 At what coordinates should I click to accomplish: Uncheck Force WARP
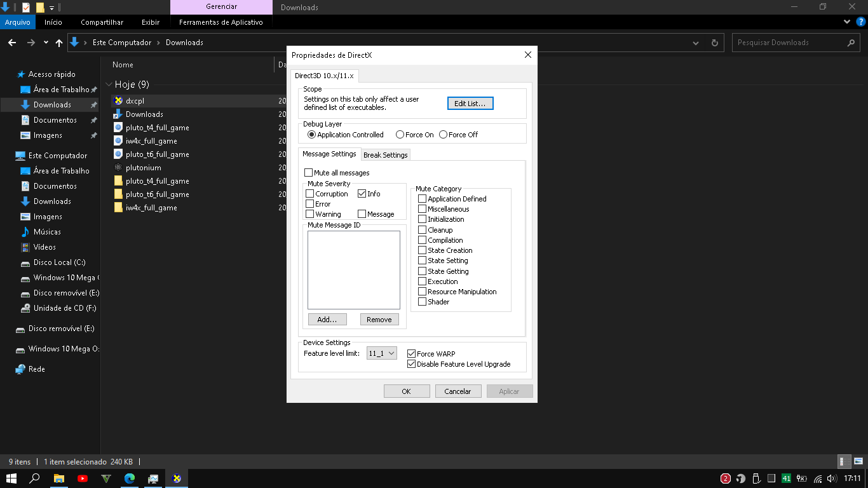(x=411, y=354)
